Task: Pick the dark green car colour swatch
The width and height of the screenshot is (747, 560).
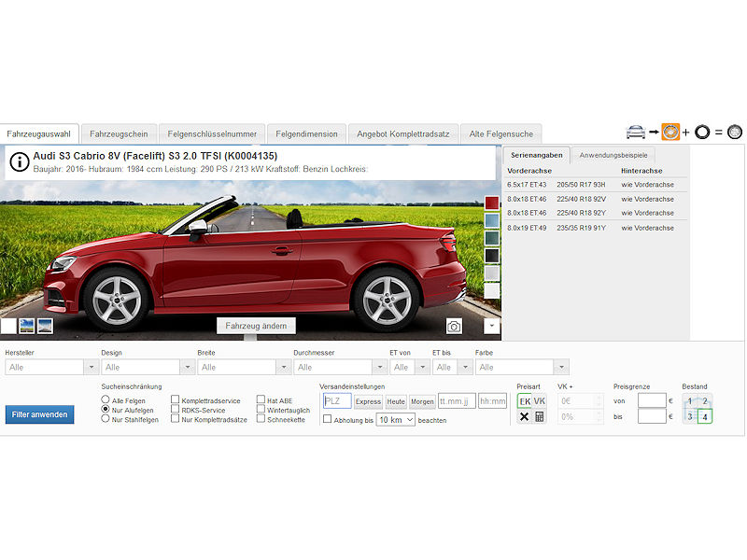Action: pyautogui.click(x=492, y=238)
